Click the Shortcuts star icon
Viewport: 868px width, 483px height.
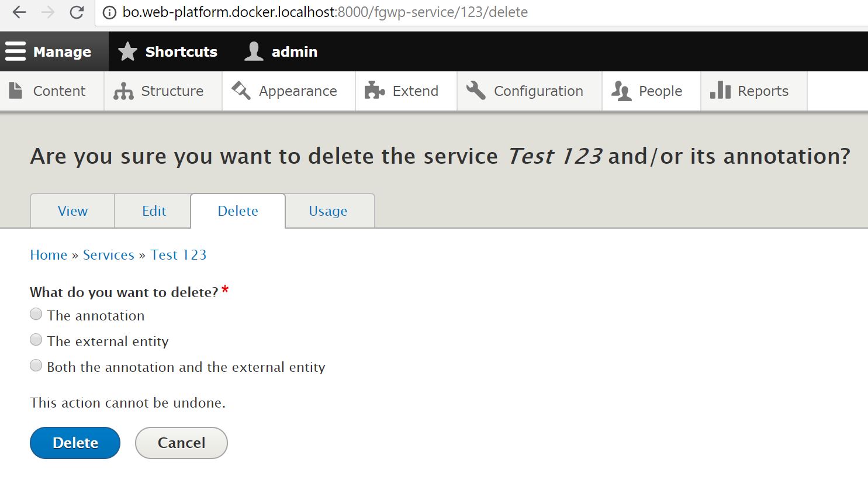[x=127, y=51]
